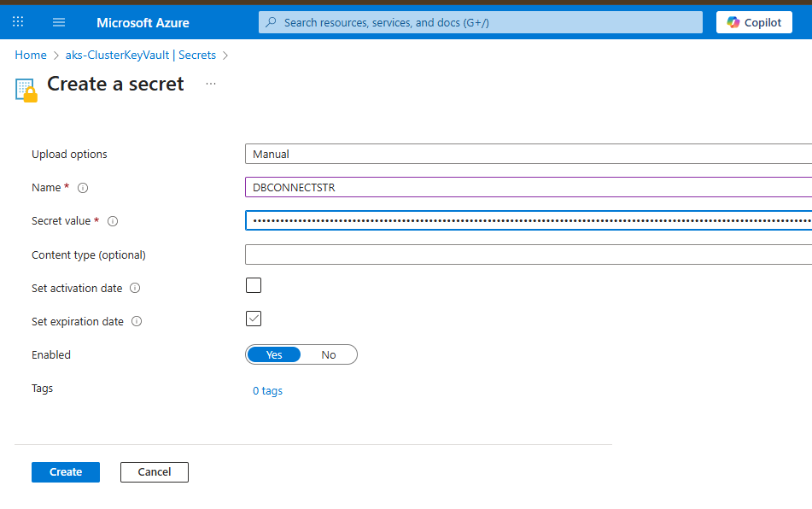
Task: Enable the Set activation date checkbox
Action: coord(253,285)
